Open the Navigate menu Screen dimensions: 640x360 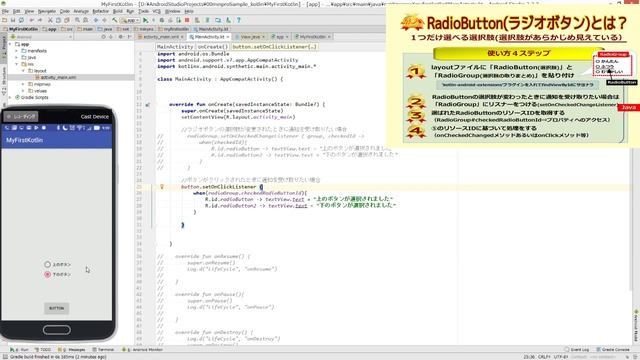[47, 11]
